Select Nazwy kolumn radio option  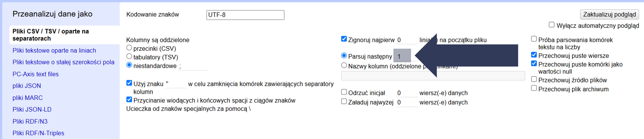coord(344,65)
